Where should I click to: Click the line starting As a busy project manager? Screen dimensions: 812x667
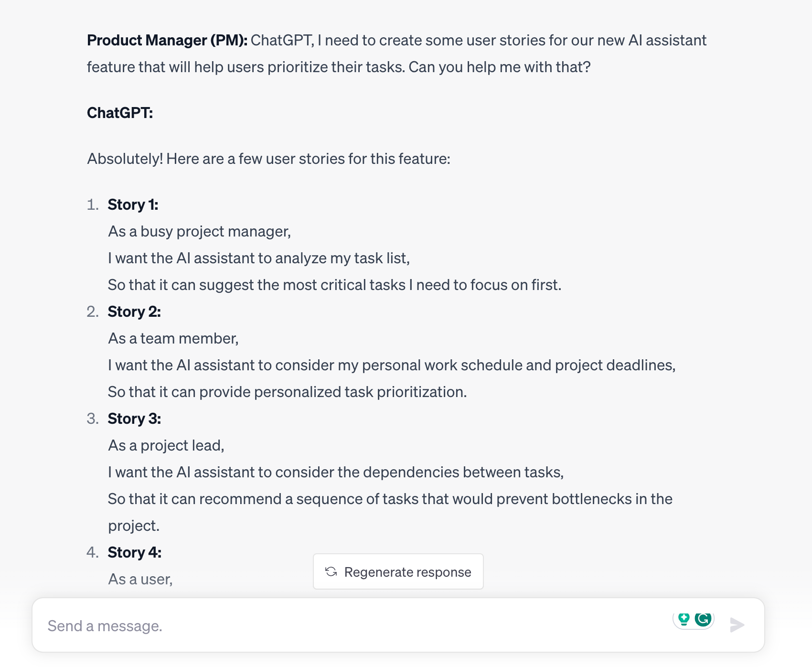(200, 231)
